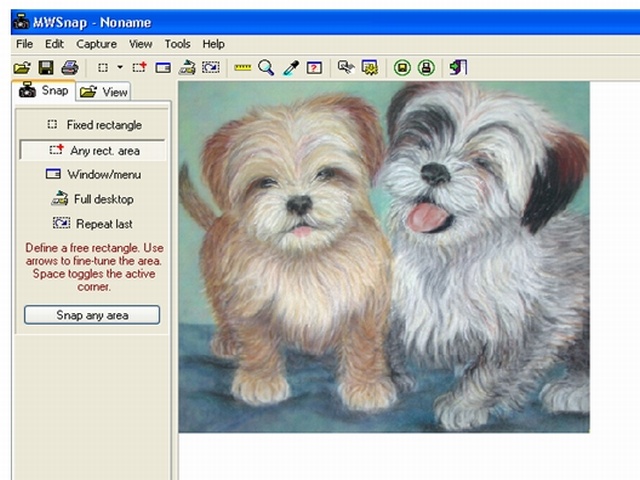The image size is (640, 480).
Task: Select Fixed rectangle snap mode
Action: 93,125
